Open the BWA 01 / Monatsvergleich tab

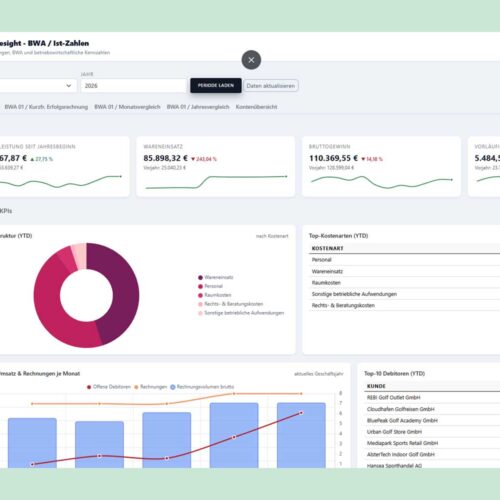point(127,107)
